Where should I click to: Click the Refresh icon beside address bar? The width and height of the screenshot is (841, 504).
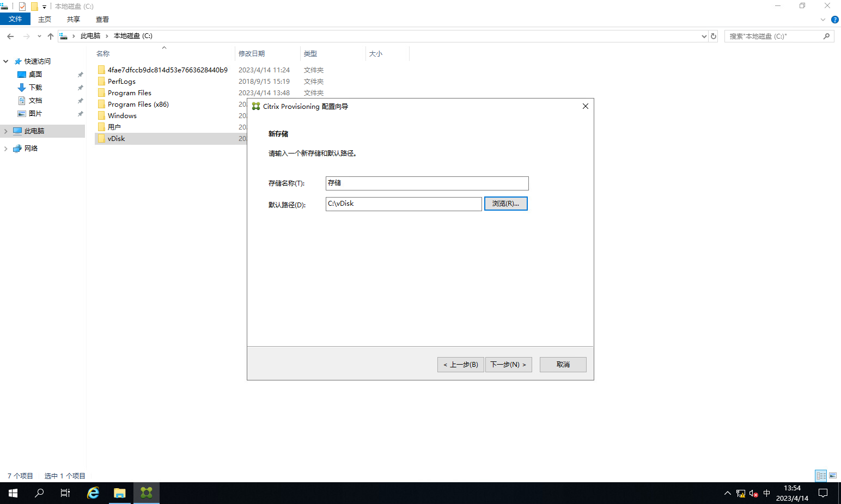click(714, 36)
